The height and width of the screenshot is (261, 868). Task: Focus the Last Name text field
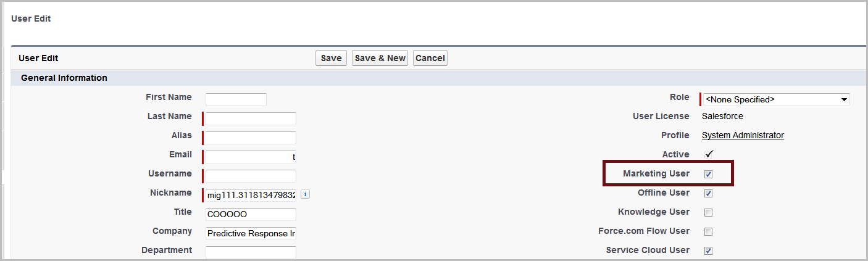pos(251,118)
